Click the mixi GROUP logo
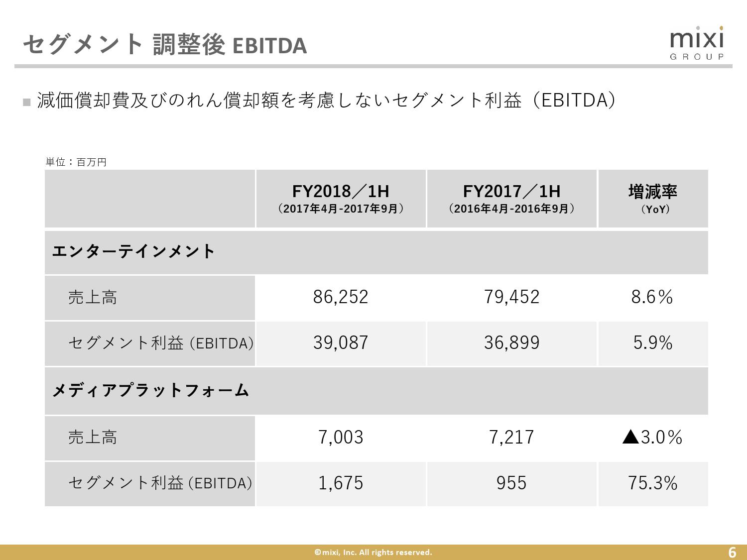This screenshot has width=747, height=560. pyautogui.click(x=697, y=43)
